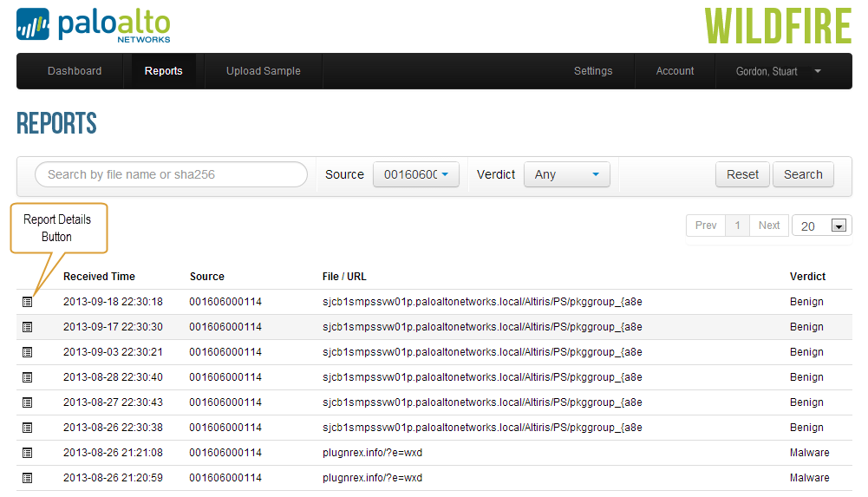Click the Received Time column header
This screenshot has height=497, width=868.
(x=99, y=277)
